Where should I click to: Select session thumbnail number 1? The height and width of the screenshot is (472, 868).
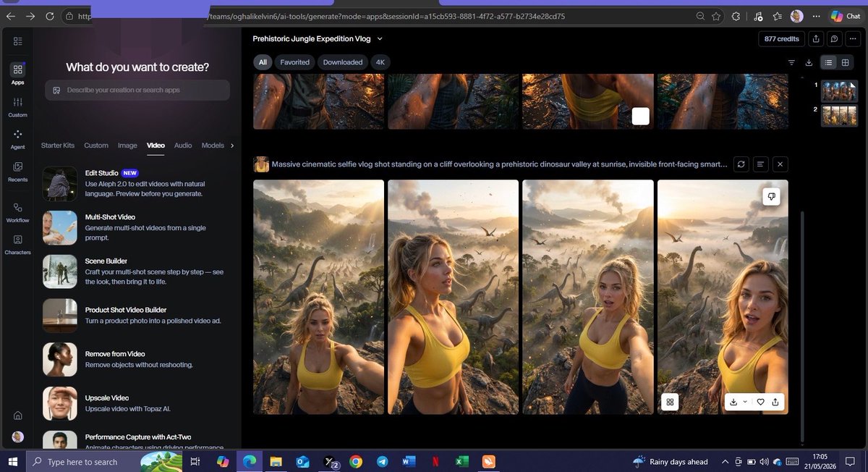(x=839, y=90)
